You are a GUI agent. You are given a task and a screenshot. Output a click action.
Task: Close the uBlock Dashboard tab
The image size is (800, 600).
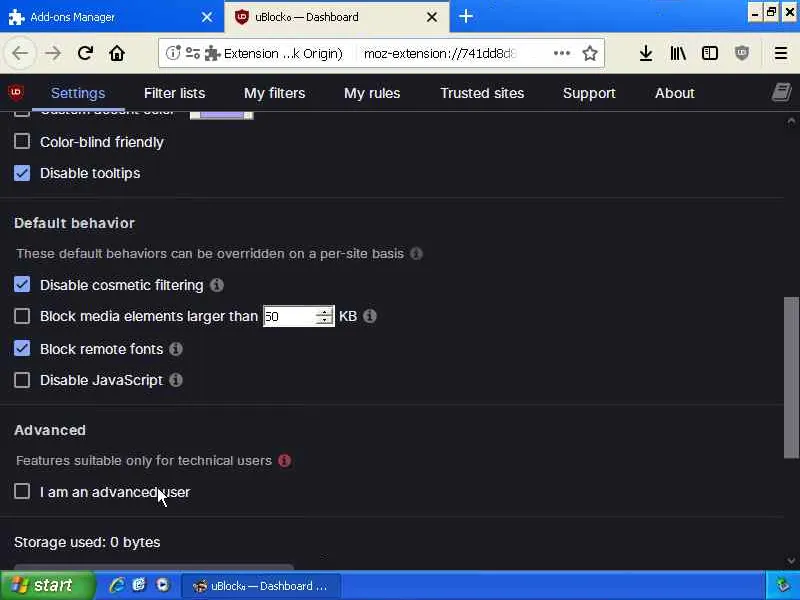432,17
